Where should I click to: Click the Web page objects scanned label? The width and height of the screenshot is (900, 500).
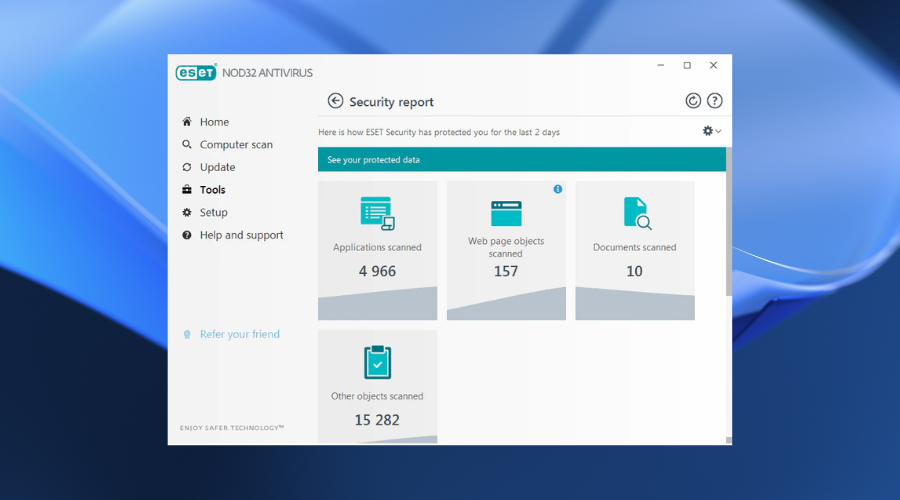[506, 247]
